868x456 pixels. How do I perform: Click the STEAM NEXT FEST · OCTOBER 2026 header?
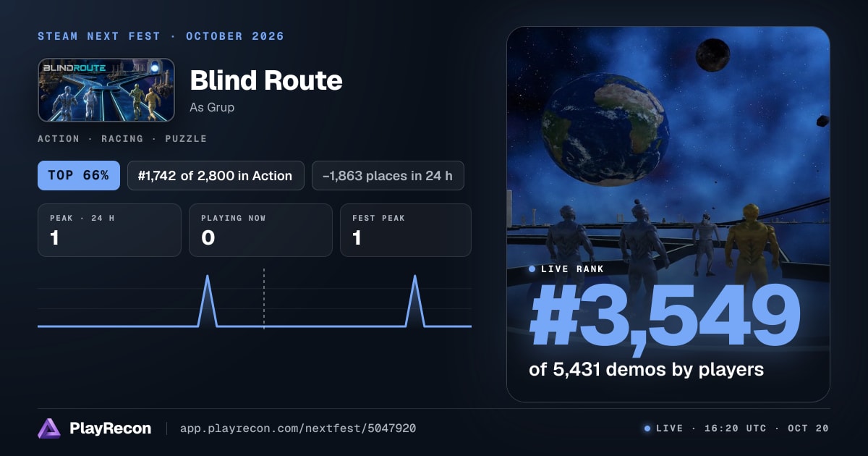161,36
